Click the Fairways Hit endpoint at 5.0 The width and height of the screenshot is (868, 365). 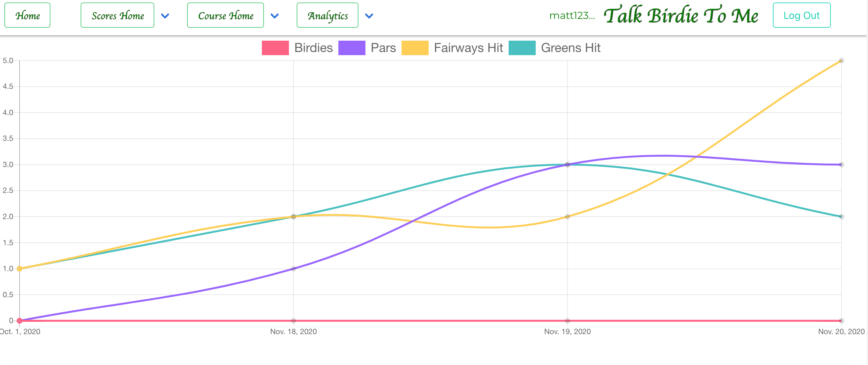(842, 61)
